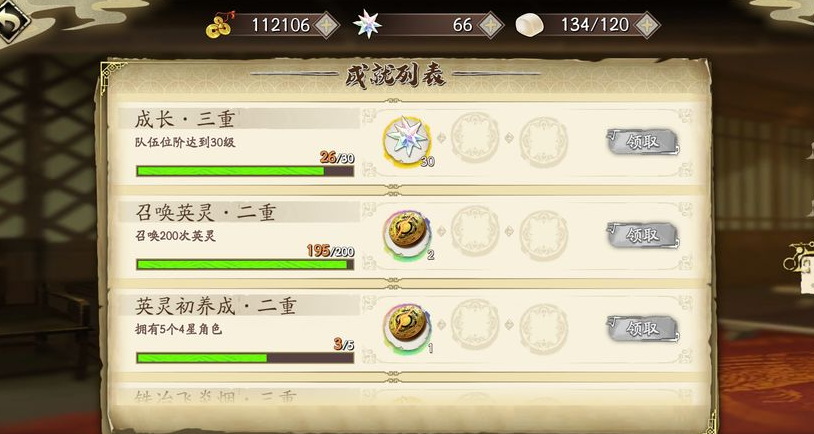Click the second empty reward slot in 成长·三重
Screen dimensions: 814x434
(x=544, y=142)
